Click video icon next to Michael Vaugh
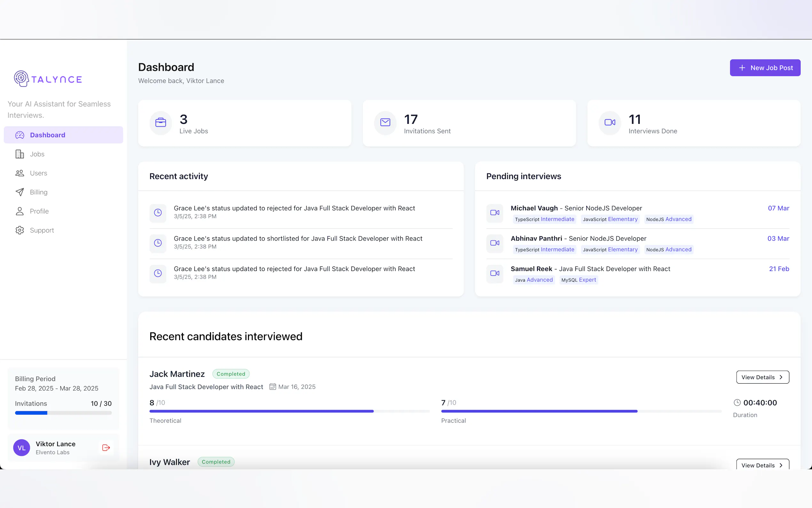Image resolution: width=812 pixels, height=508 pixels. click(x=495, y=213)
